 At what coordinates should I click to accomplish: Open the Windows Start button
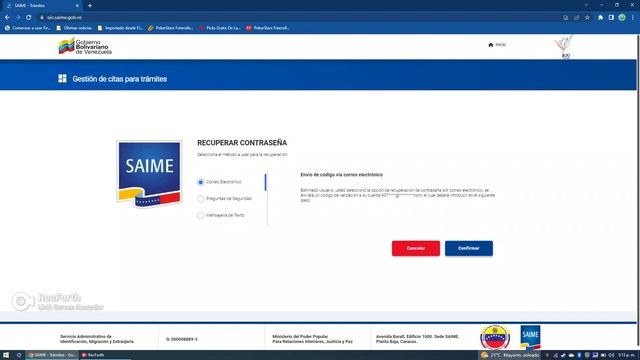[x=6, y=355]
